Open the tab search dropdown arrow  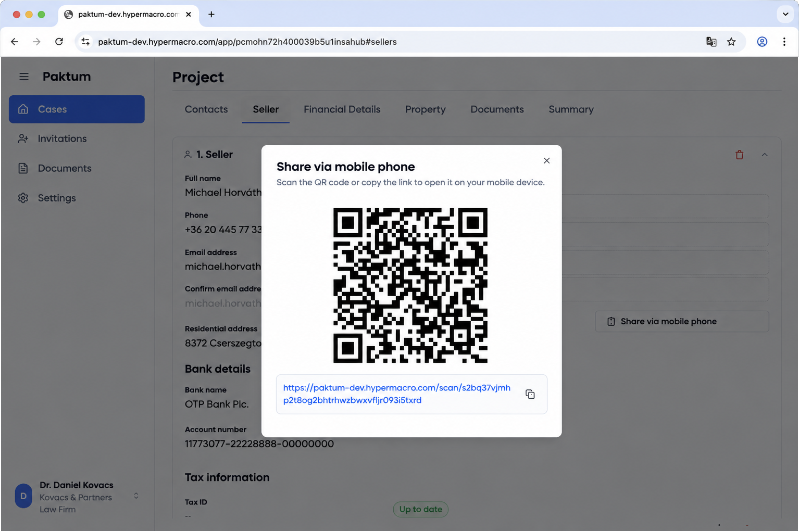coord(785,14)
